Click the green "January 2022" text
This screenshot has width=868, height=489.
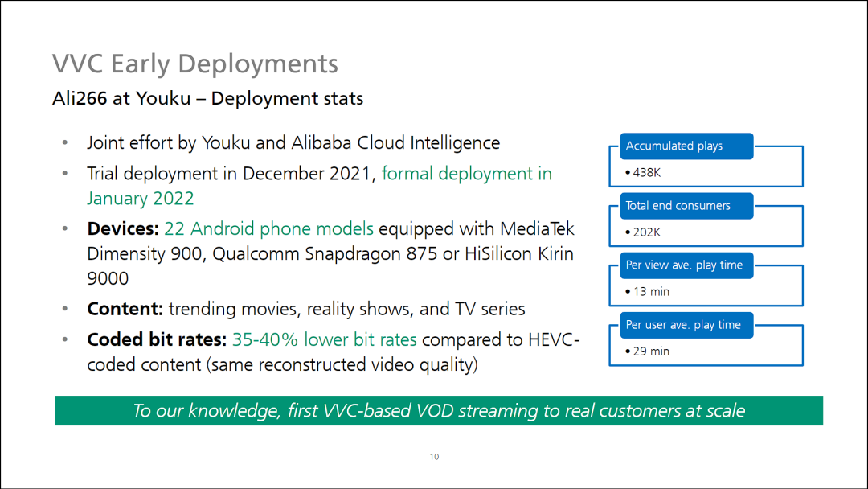[140, 199]
